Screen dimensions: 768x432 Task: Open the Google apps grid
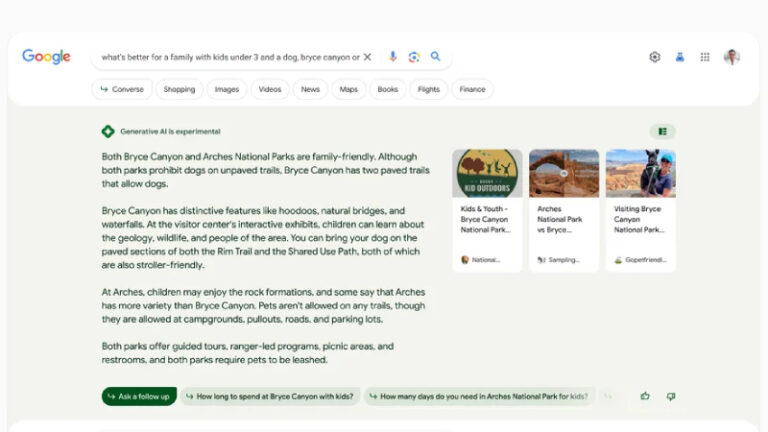(x=705, y=57)
